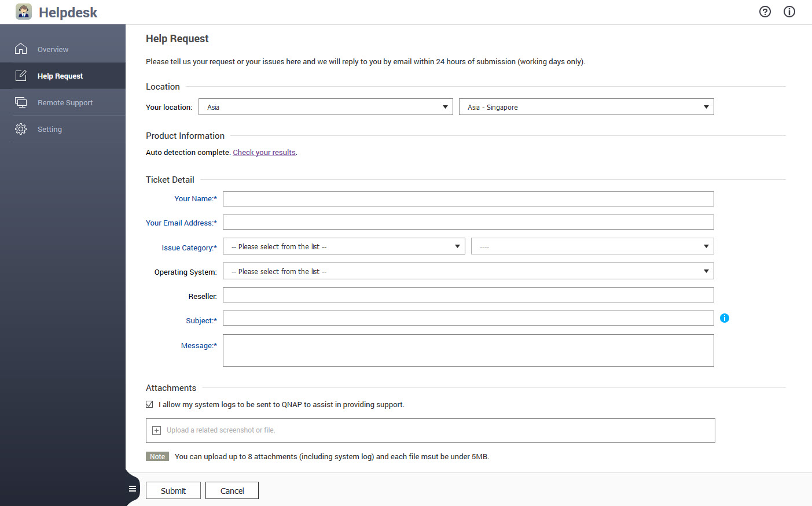Focus the Your Name input field
Screen dimensions: 812x506
point(468,199)
